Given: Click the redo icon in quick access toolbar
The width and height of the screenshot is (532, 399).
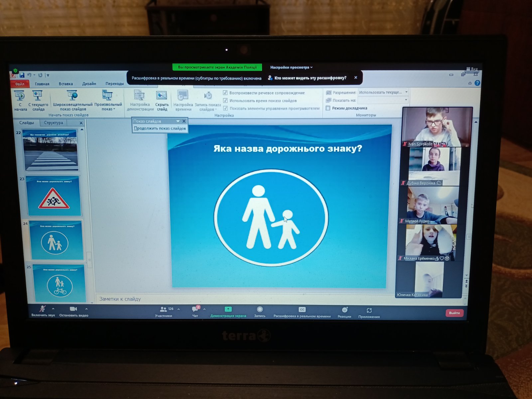Looking at the screenshot, I should point(40,75).
